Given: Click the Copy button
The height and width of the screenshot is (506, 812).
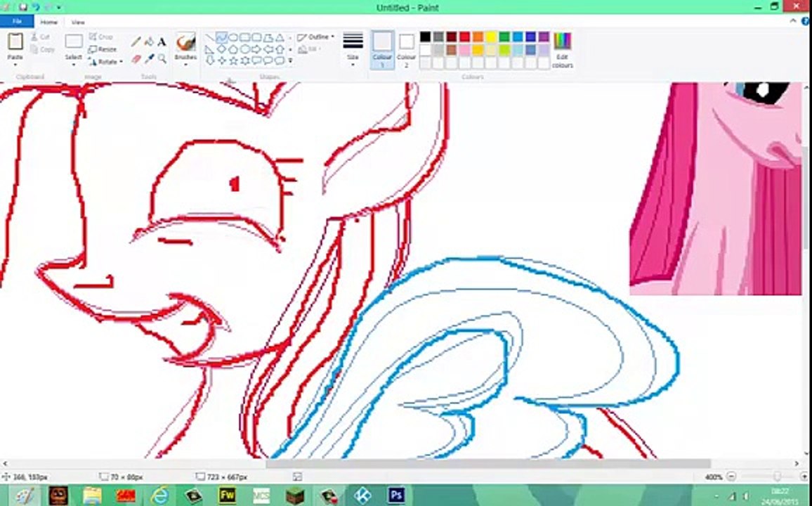Looking at the screenshot, I should point(42,50).
